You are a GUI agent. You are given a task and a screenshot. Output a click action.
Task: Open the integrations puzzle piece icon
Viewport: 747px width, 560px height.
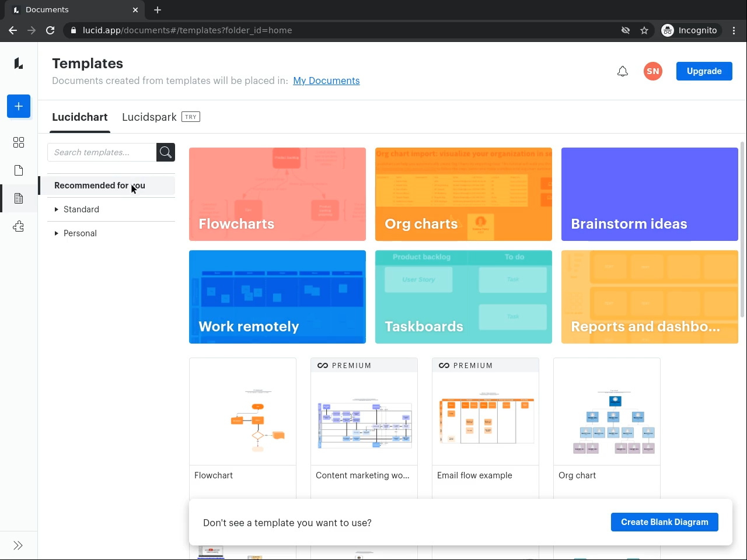tap(19, 226)
